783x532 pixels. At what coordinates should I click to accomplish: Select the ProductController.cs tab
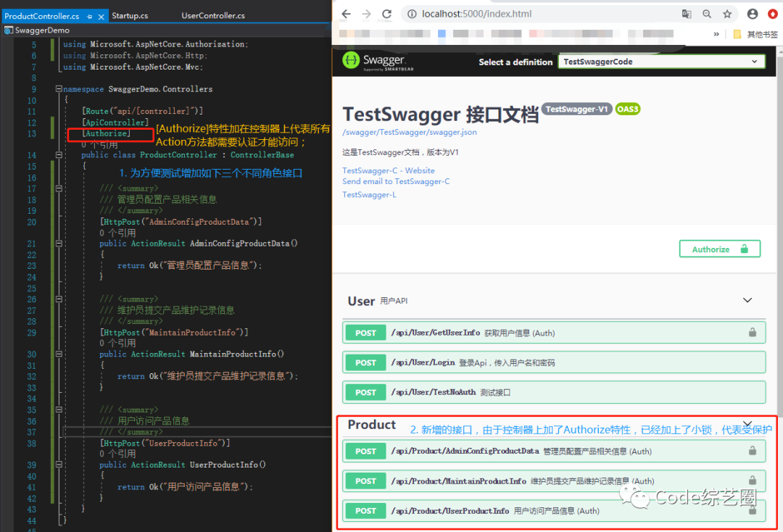[42, 16]
